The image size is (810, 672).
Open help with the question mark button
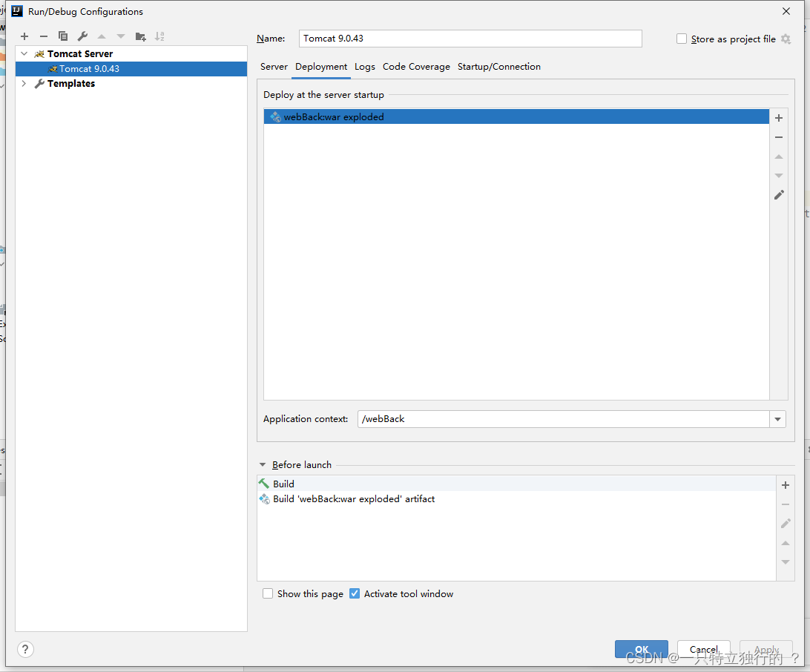click(x=24, y=649)
